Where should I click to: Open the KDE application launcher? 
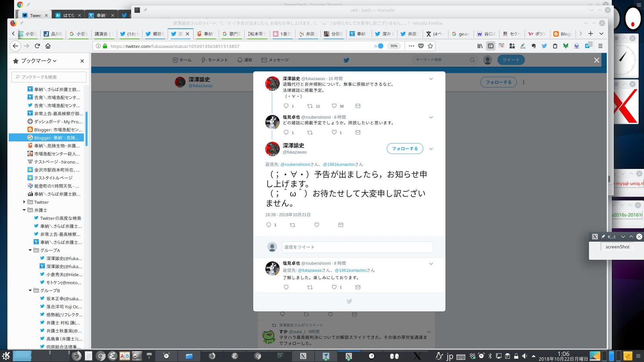(6, 356)
